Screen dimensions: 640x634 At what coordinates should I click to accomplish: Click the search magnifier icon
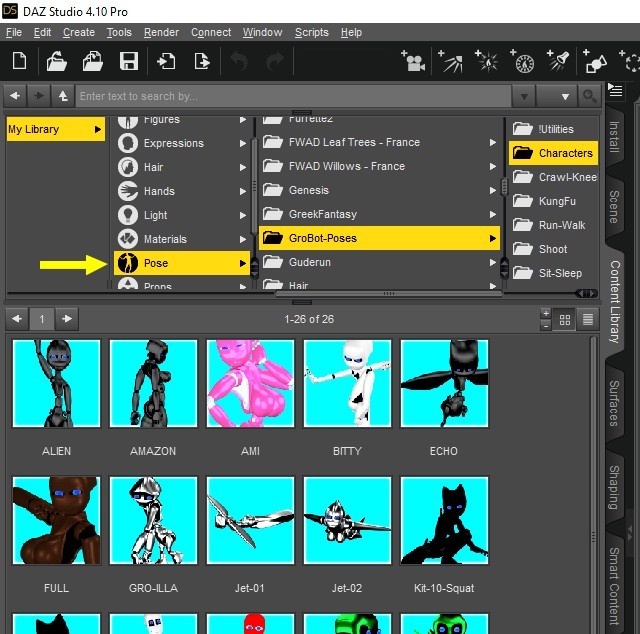pyautogui.click(x=589, y=96)
